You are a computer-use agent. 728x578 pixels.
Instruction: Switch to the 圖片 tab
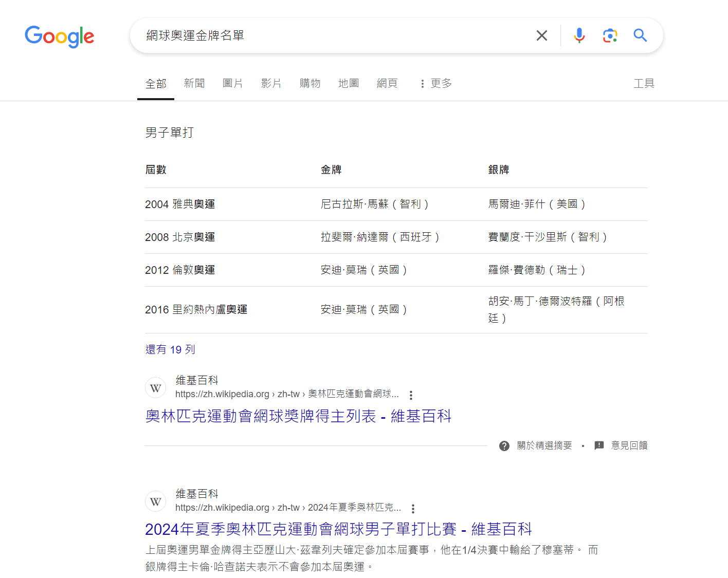coord(233,83)
